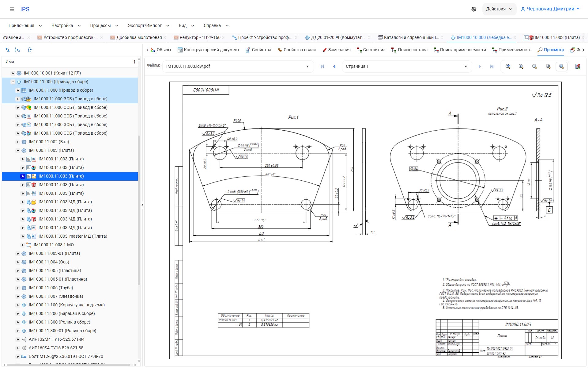Screen dimensions: 588x368
Task: Open the Свойства panel tab
Action: click(258, 50)
